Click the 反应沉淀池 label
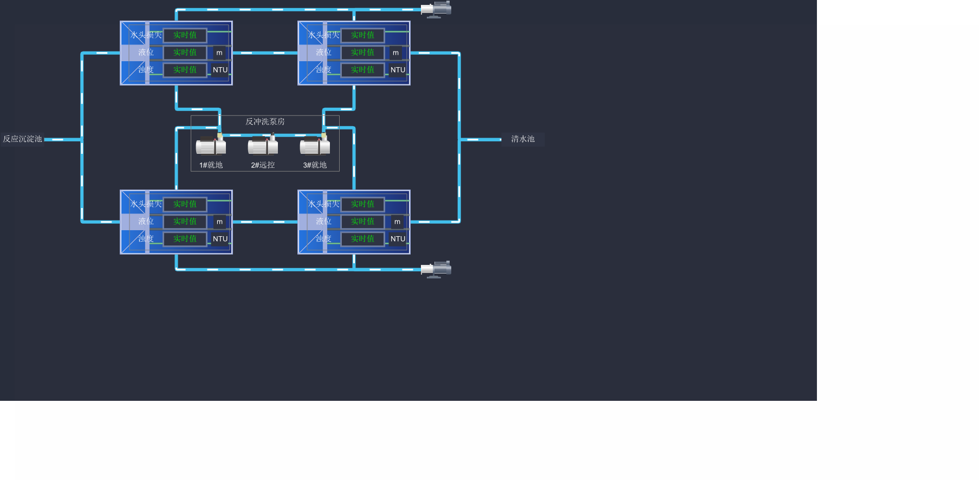 coord(22,139)
